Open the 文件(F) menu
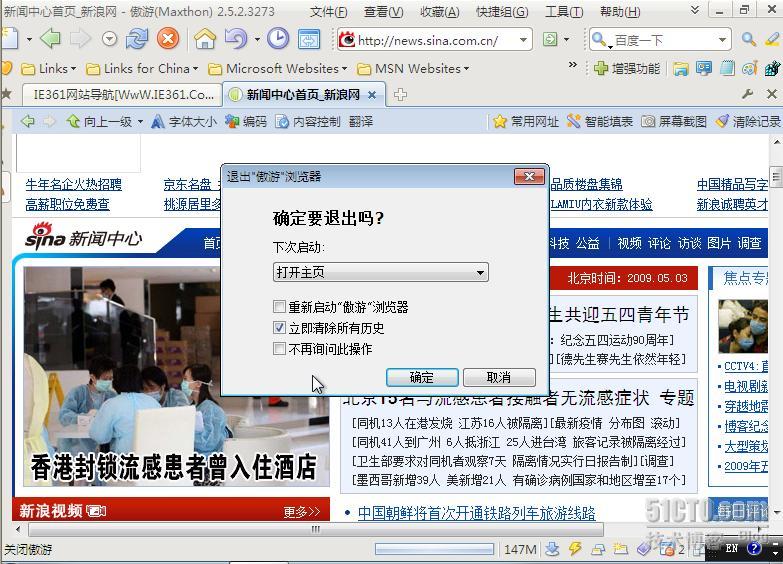Screen dimensions: 783x564 [x=328, y=11]
